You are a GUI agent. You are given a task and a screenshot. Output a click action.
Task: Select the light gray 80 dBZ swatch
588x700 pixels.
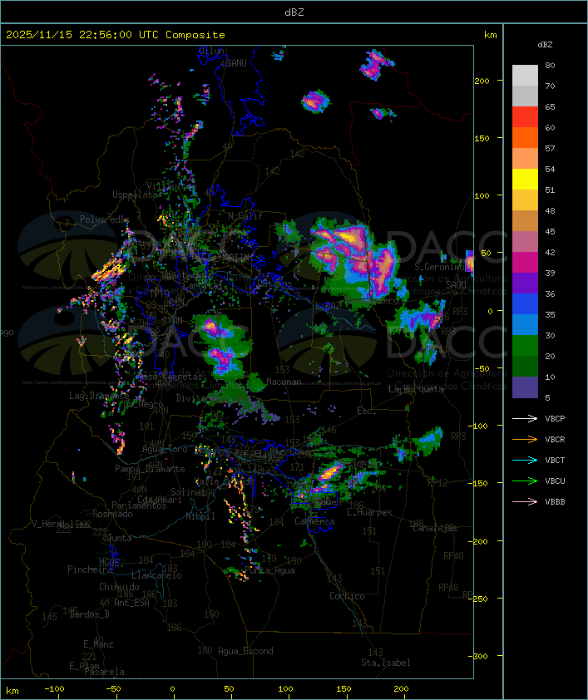click(525, 75)
